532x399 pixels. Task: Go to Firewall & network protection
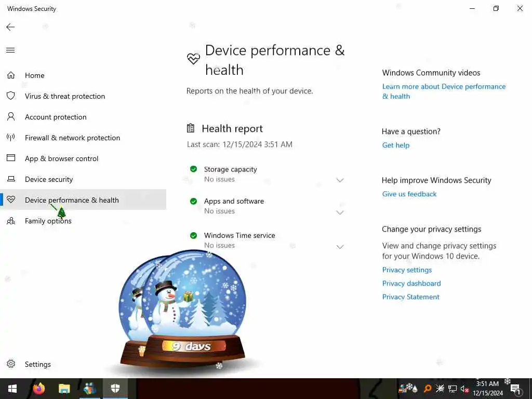(x=83, y=138)
